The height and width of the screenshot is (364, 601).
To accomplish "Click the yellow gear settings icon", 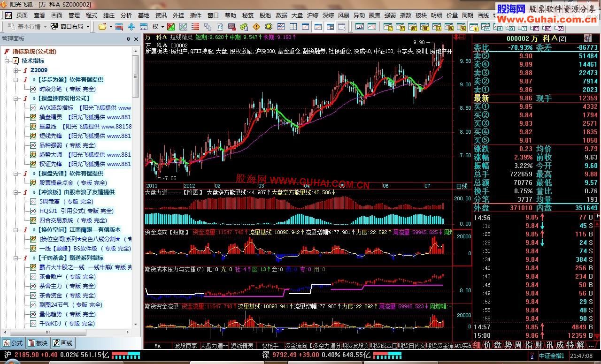I will click(269, 27).
